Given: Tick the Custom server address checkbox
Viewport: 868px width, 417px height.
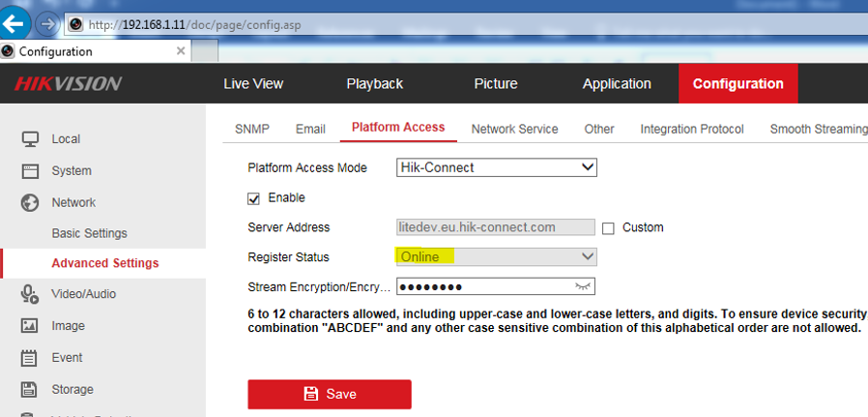Looking at the screenshot, I should (x=608, y=228).
